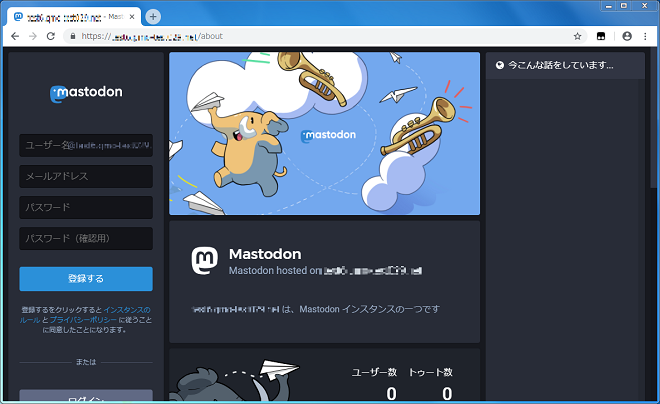Bookmark the page using the star icon
The image size is (660, 404).
(x=578, y=36)
